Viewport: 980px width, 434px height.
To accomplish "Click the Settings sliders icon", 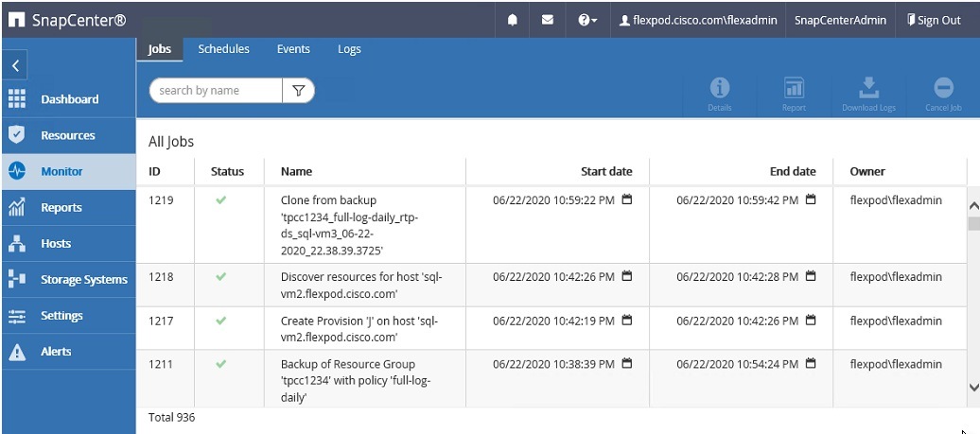I will click(17, 316).
